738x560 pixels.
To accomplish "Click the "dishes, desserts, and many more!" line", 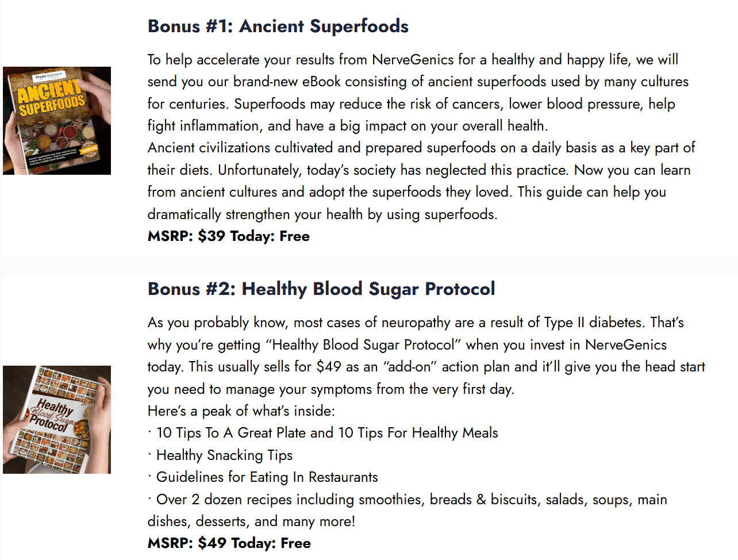I will pyautogui.click(x=251, y=521).
